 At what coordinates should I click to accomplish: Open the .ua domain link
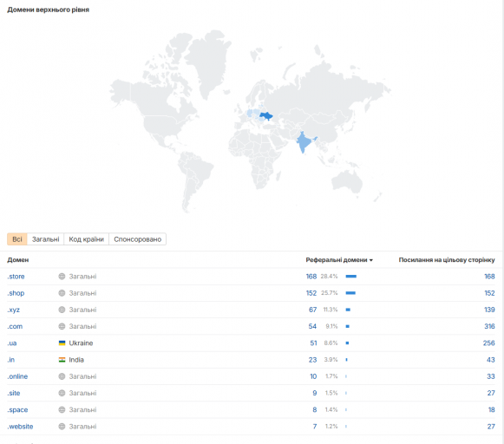(x=12, y=343)
